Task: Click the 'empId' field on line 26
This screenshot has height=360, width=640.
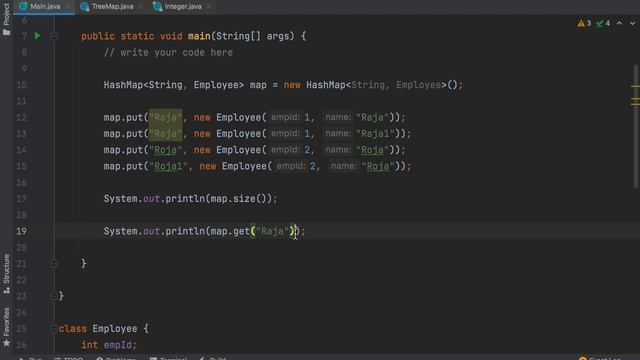Action: click(117, 345)
